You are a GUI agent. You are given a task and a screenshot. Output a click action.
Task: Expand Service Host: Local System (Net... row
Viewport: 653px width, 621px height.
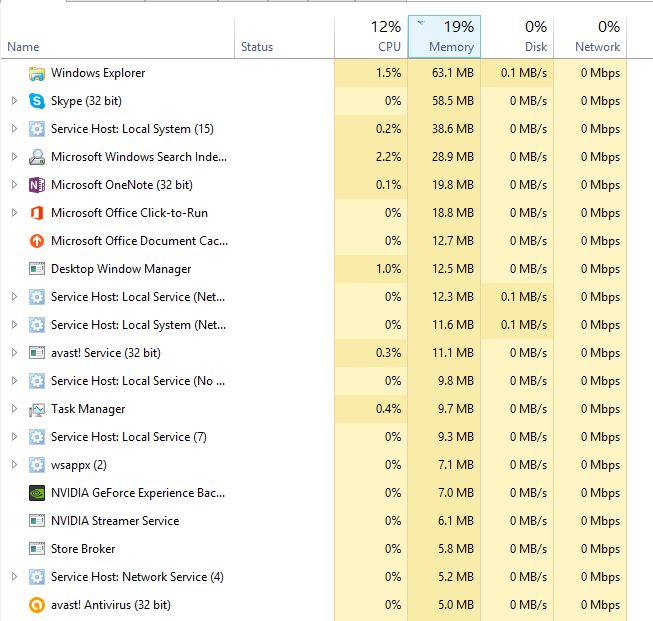click(x=14, y=324)
